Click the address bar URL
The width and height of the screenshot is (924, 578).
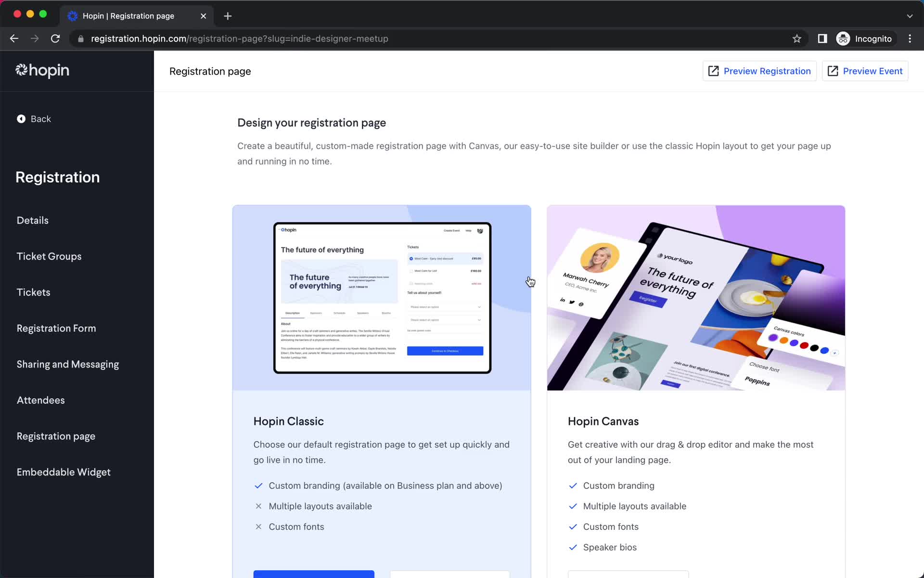240,39
